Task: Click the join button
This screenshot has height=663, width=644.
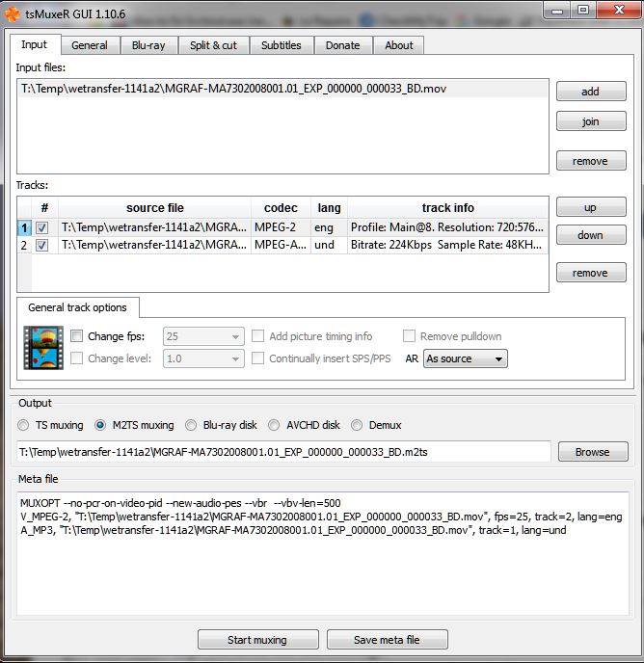Action: (591, 121)
